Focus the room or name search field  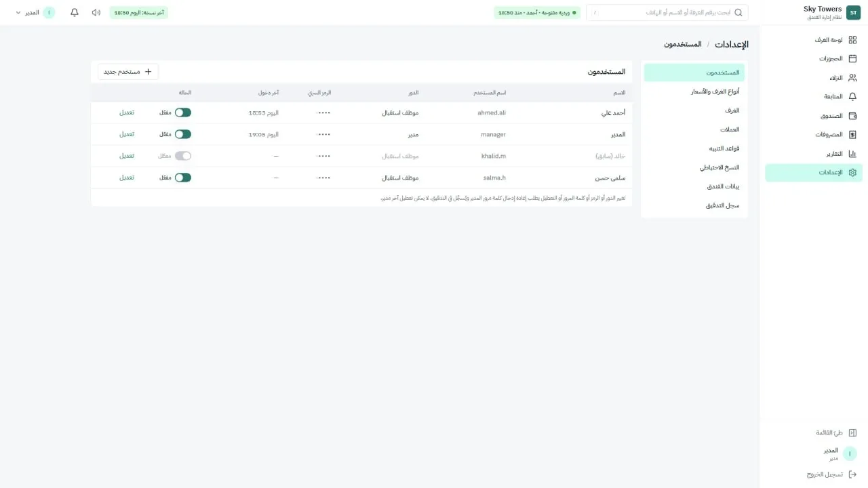667,13
